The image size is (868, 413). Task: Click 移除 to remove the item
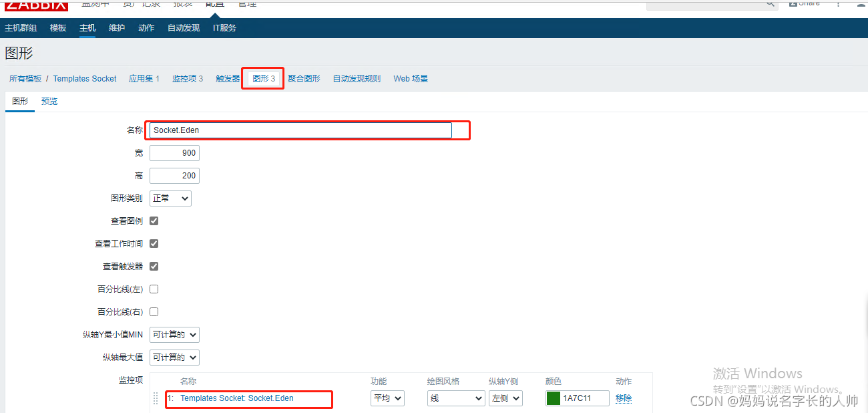pos(624,398)
